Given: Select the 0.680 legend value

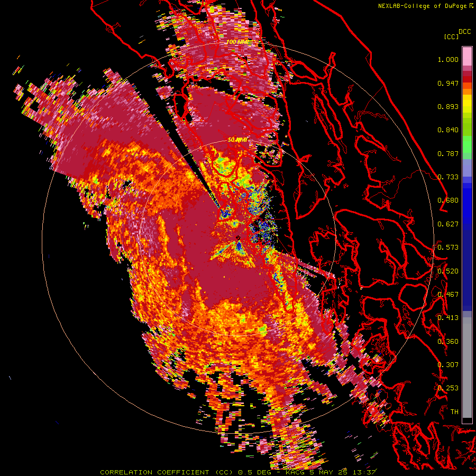Looking at the screenshot, I should (448, 200).
